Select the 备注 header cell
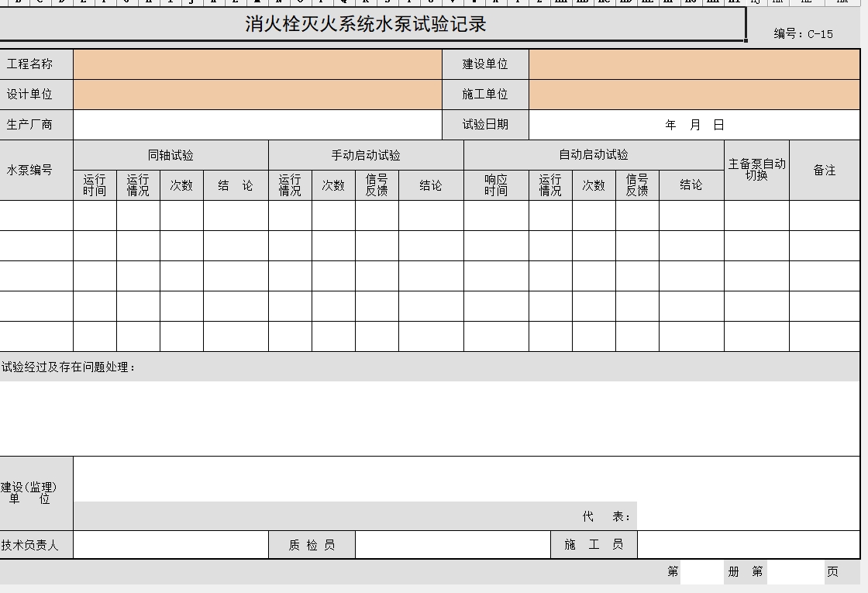Viewport: 868px width, 593px height. [825, 170]
